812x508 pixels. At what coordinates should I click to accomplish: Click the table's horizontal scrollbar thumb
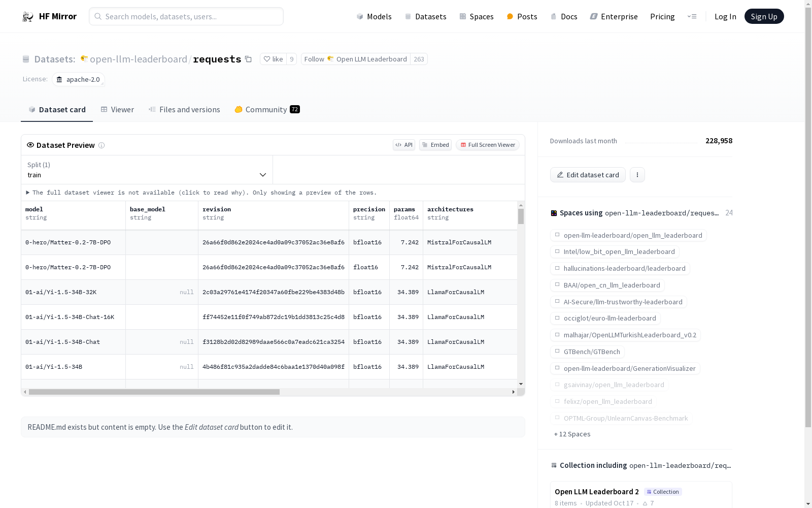tap(154, 392)
